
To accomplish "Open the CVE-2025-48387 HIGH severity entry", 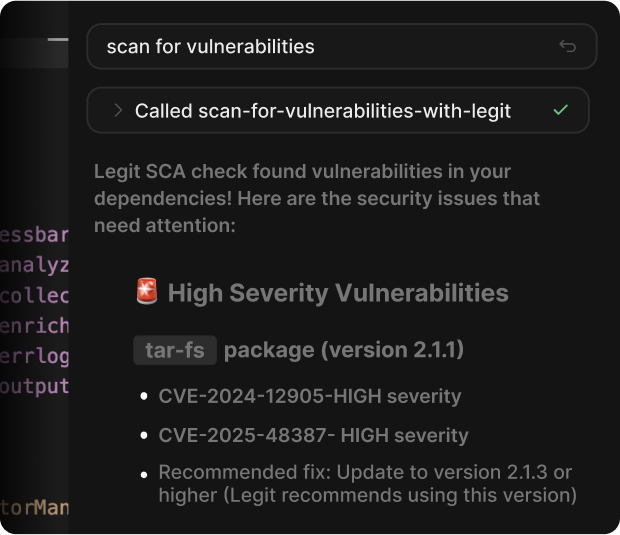I will click(x=313, y=435).
